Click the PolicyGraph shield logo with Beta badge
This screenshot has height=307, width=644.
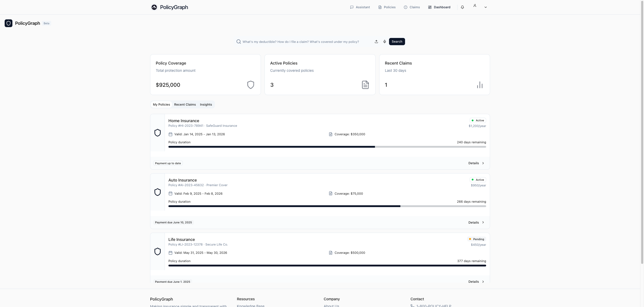point(9,23)
